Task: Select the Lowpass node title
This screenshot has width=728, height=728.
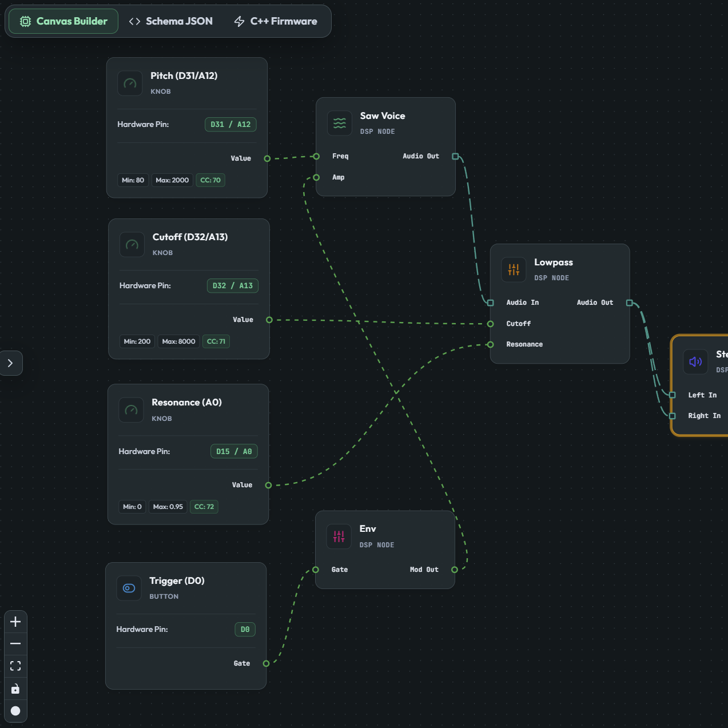Action: pos(554,262)
